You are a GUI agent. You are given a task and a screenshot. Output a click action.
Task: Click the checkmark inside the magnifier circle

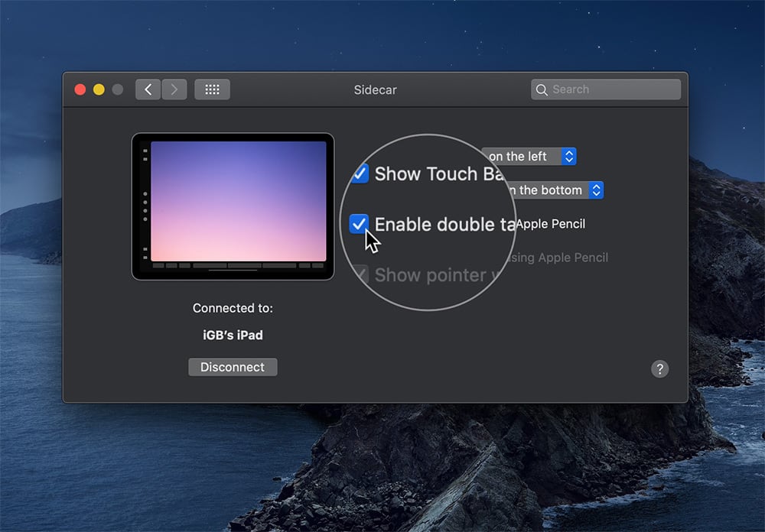[360, 224]
